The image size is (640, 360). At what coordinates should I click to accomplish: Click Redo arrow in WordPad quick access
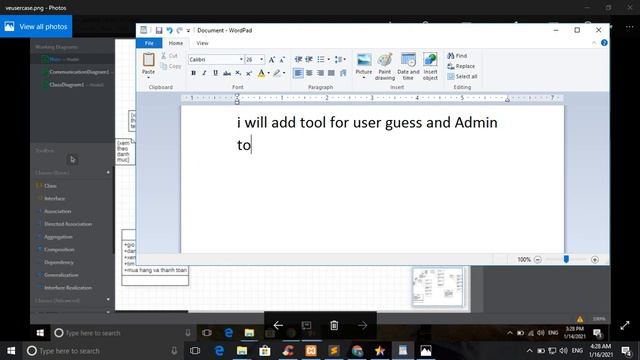point(179,30)
